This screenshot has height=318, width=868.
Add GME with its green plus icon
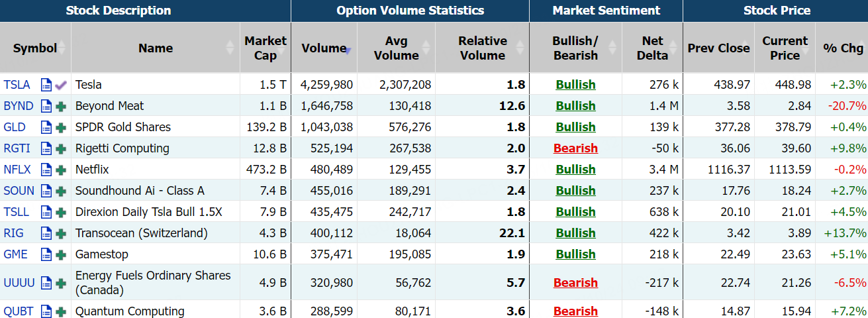point(61,254)
